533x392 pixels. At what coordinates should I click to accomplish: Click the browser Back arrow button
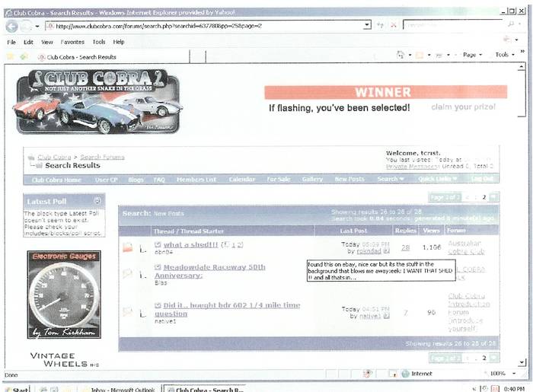pyautogui.click(x=13, y=26)
